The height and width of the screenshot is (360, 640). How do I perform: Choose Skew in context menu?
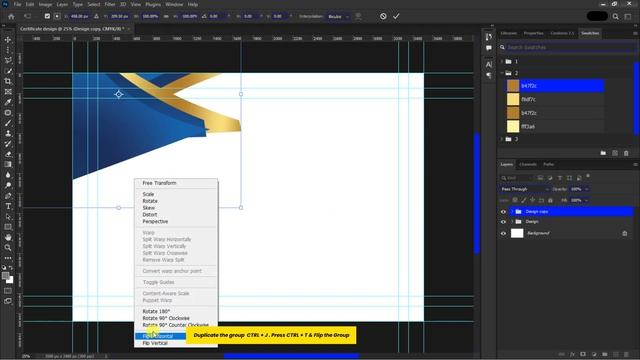click(x=176, y=208)
